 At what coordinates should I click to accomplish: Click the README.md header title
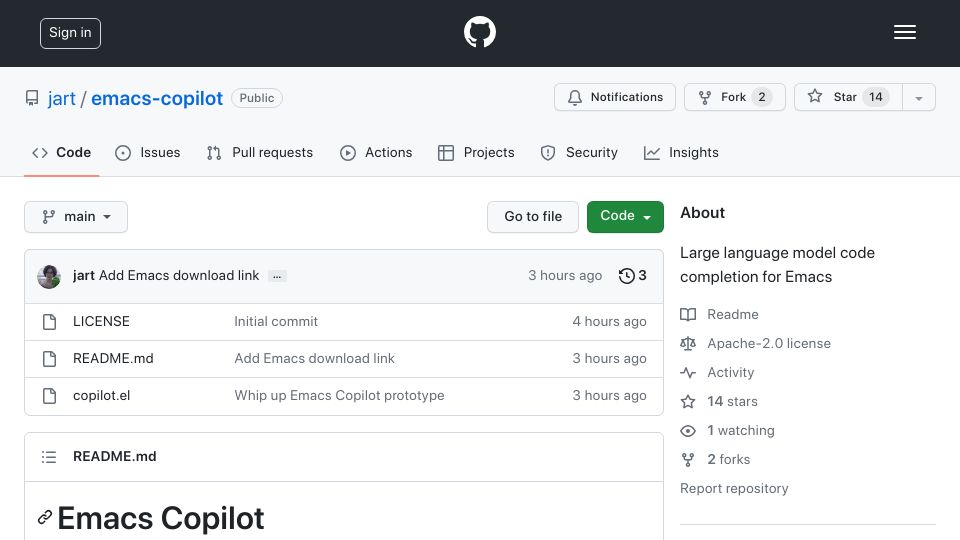pyautogui.click(x=114, y=457)
